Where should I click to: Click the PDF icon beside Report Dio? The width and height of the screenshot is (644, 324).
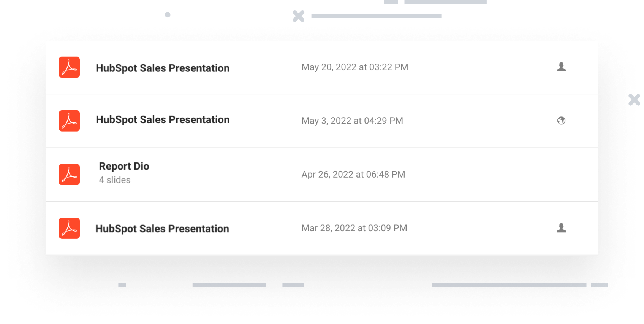(x=69, y=175)
